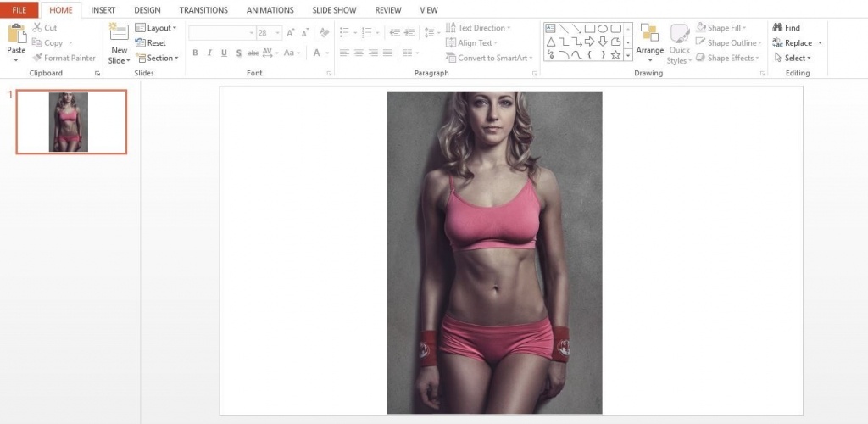This screenshot has height=424, width=868.
Task: Open the Select dropdown in Editing
Action: (x=793, y=58)
